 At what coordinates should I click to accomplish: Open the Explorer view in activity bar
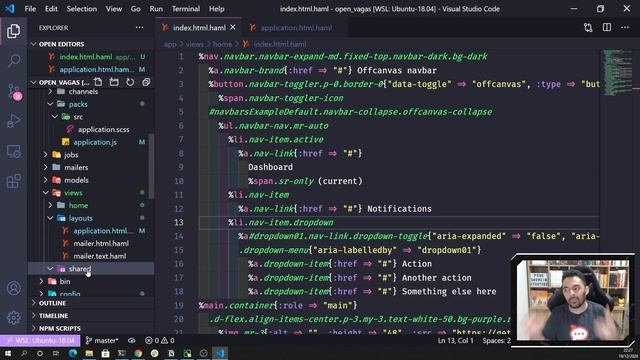pos(13,31)
